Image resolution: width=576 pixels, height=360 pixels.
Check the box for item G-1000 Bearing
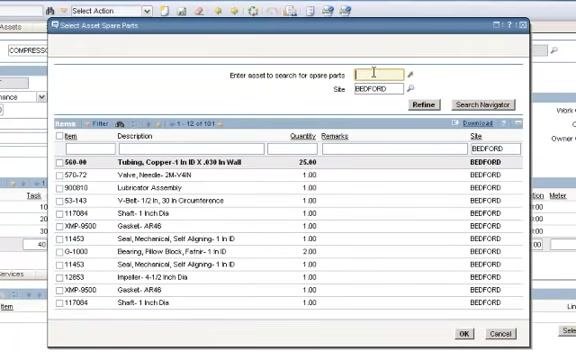pyautogui.click(x=60, y=252)
